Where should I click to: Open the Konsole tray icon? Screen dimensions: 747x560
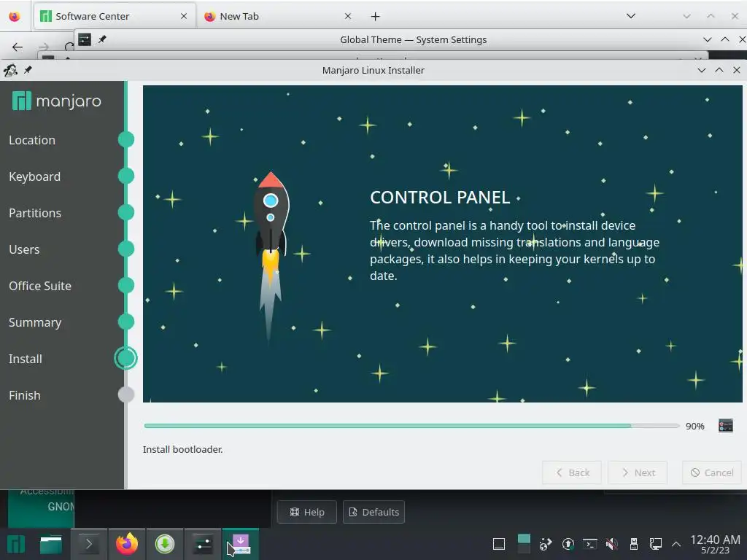(x=589, y=544)
